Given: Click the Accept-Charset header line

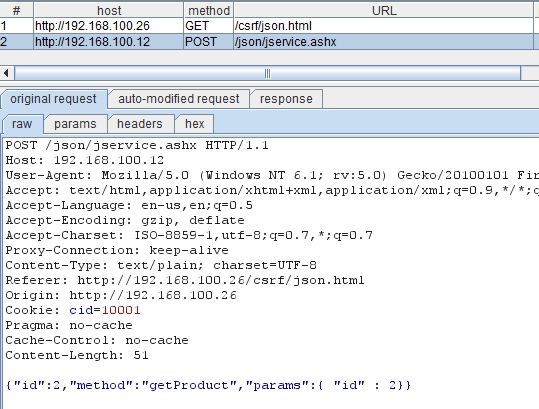Looking at the screenshot, I should pyautogui.click(x=189, y=235).
